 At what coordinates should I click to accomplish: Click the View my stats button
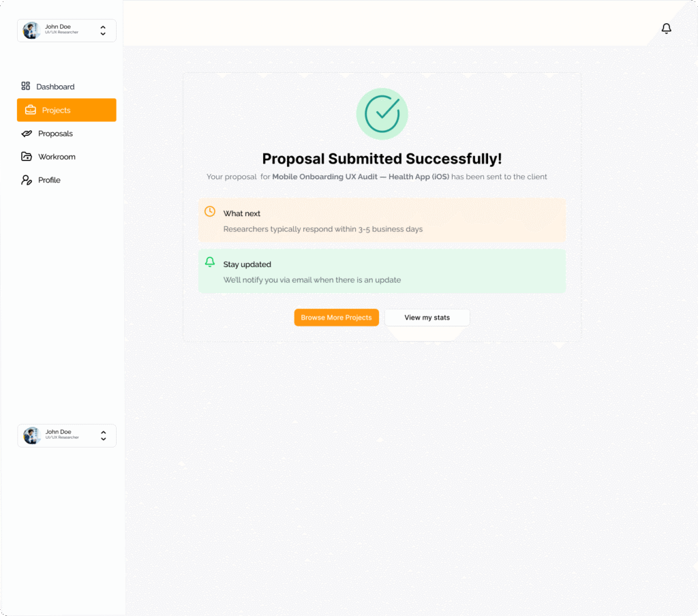(x=427, y=318)
